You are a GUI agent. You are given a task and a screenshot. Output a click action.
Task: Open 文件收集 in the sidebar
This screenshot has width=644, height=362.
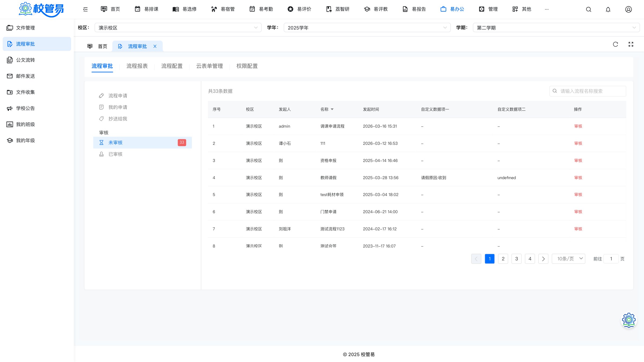[37, 92]
